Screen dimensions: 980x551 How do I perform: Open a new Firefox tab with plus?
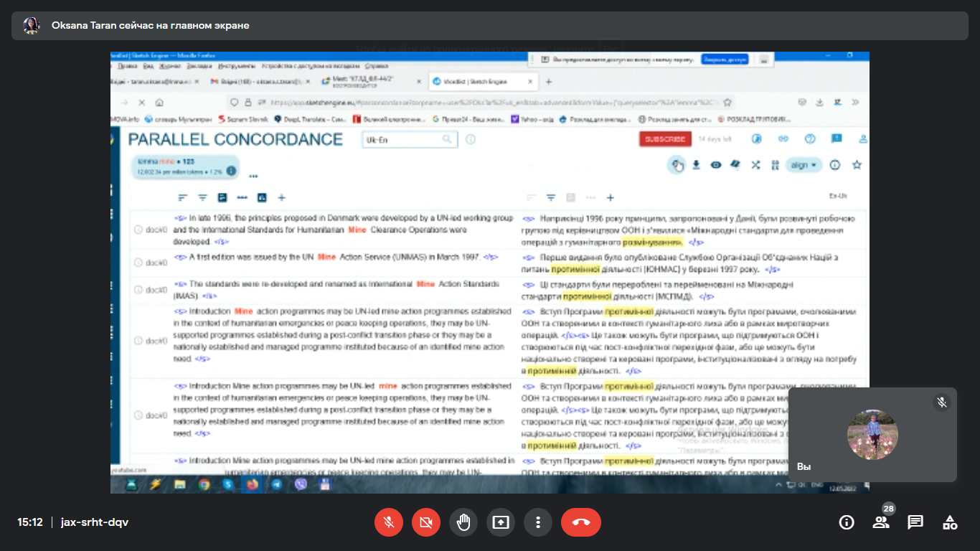tap(549, 82)
